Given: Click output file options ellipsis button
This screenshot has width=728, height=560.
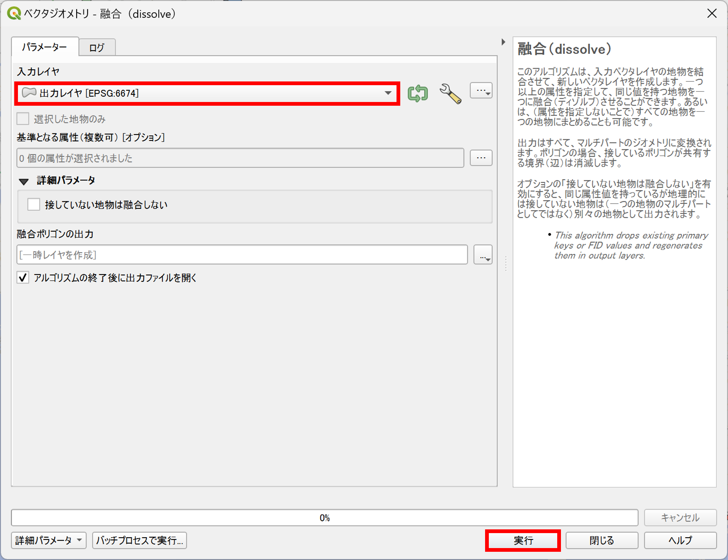Looking at the screenshot, I should pos(483,255).
